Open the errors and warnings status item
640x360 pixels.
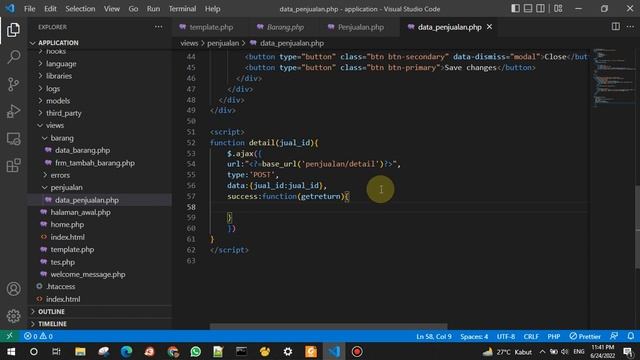click(38, 336)
